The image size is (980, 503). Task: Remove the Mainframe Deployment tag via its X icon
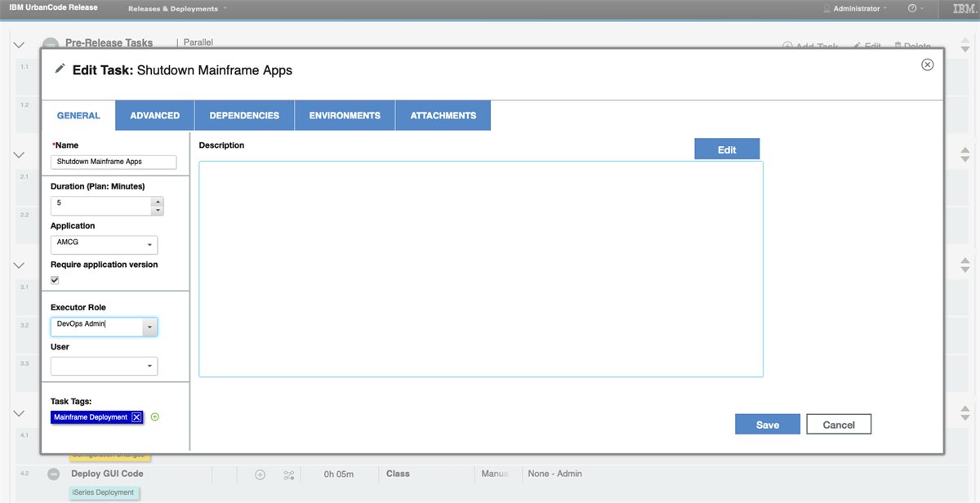tap(136, 416)
